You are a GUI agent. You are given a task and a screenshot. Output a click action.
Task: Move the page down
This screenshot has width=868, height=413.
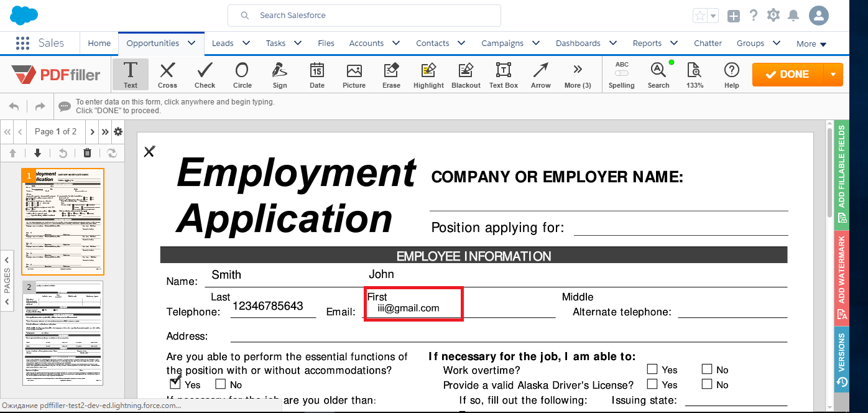[37, 153]
